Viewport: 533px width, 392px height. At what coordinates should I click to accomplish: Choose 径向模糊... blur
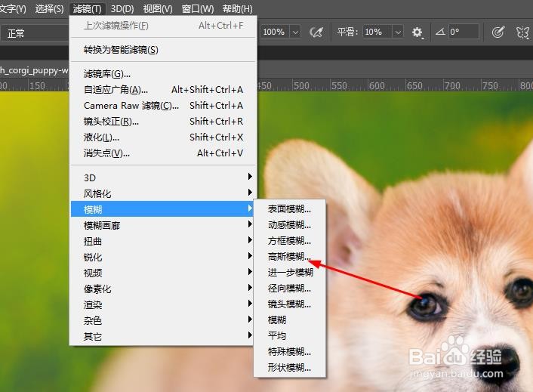point(290,289)
